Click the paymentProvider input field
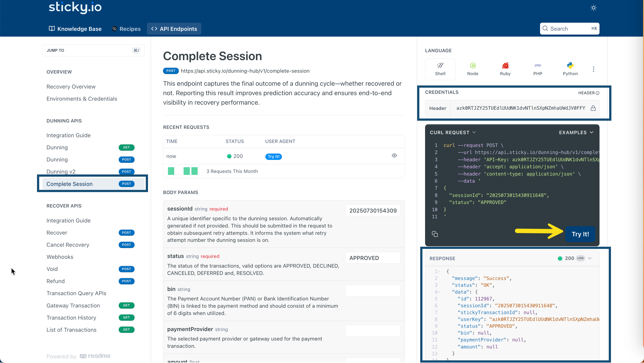The height and width of the screenshot is (363, 644). (373, 331)
